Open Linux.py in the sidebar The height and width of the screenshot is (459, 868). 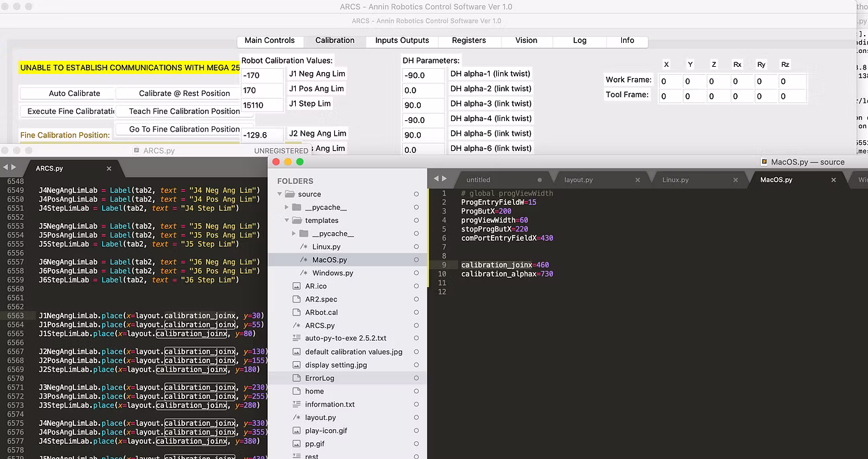pos(326,247)
